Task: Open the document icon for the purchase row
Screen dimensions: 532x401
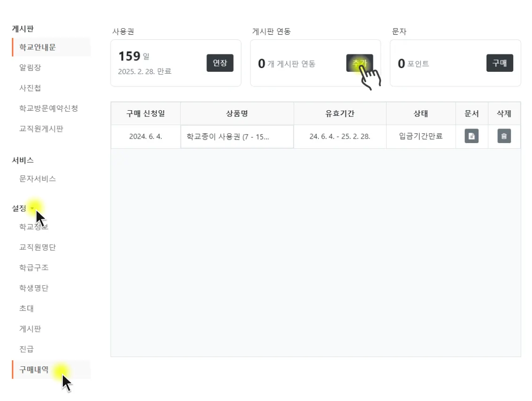Action: coord(471,136)
